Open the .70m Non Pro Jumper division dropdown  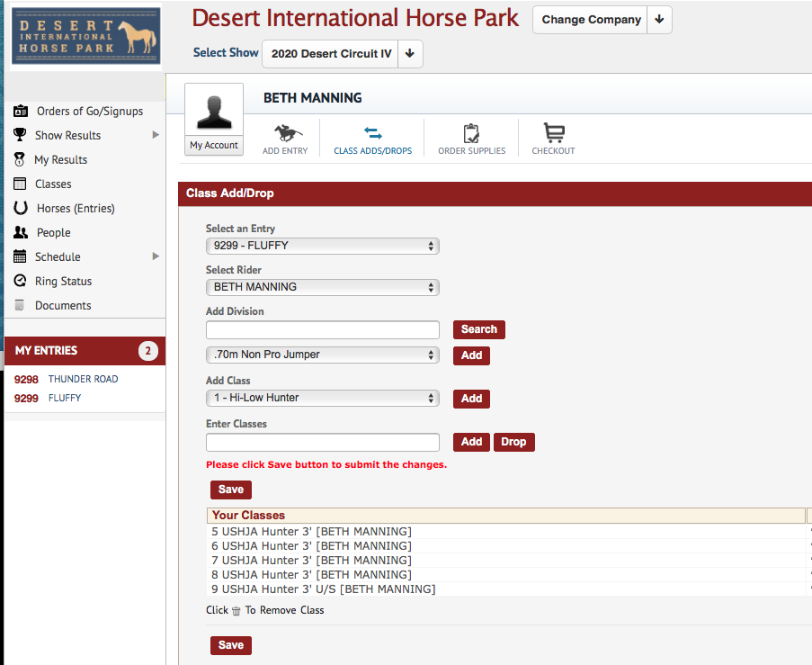pyautogui.click(x=323, y=355)
